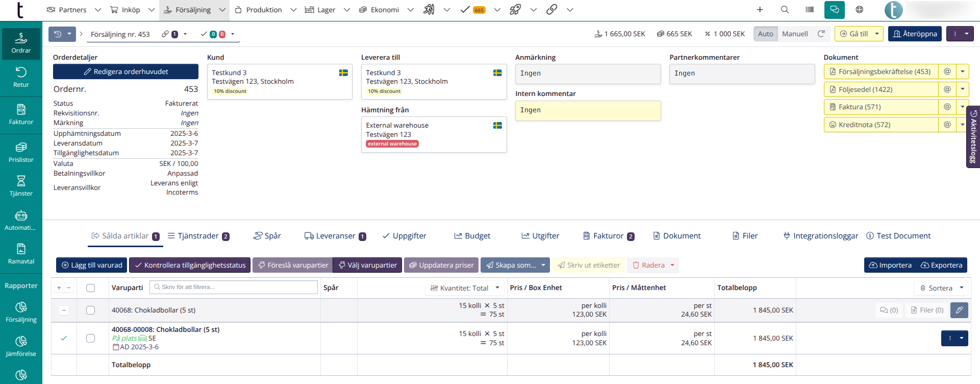Viewport: 980px width, 384px height.
Task: Open Fakturor in the left sidebar
Action: [21, 114]
